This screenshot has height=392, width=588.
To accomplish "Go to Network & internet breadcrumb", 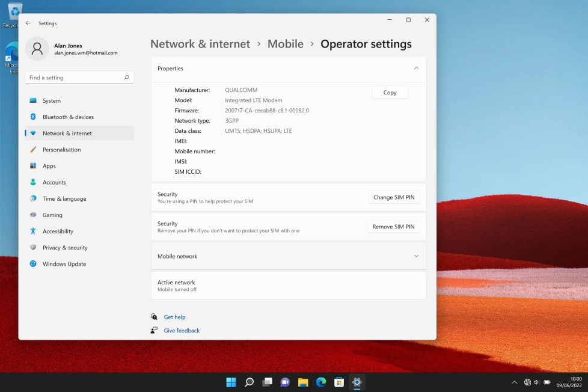I will coord(200,44).
